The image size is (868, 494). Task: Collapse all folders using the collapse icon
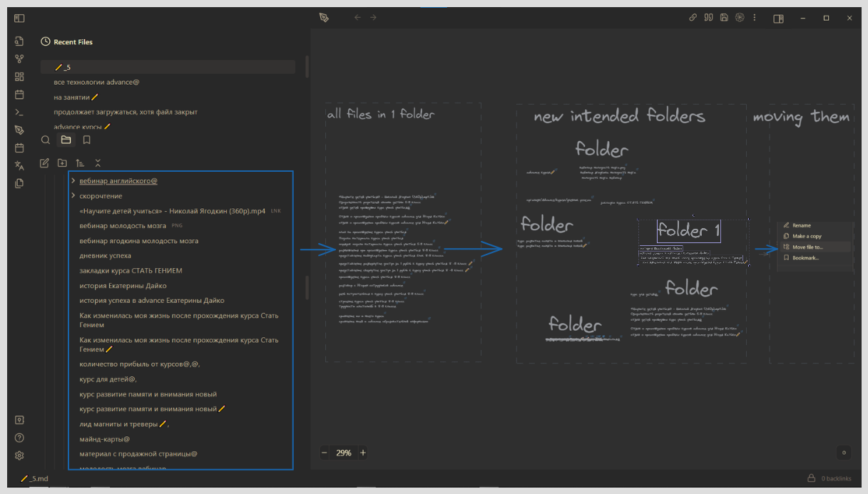pyautogui.click(x=98, y=163)
